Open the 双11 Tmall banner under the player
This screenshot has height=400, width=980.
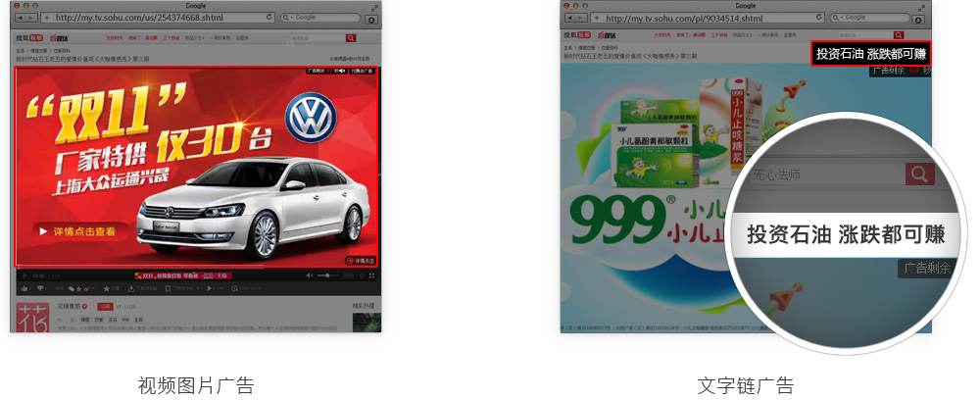pyautogui.click(x=183, y=275)
